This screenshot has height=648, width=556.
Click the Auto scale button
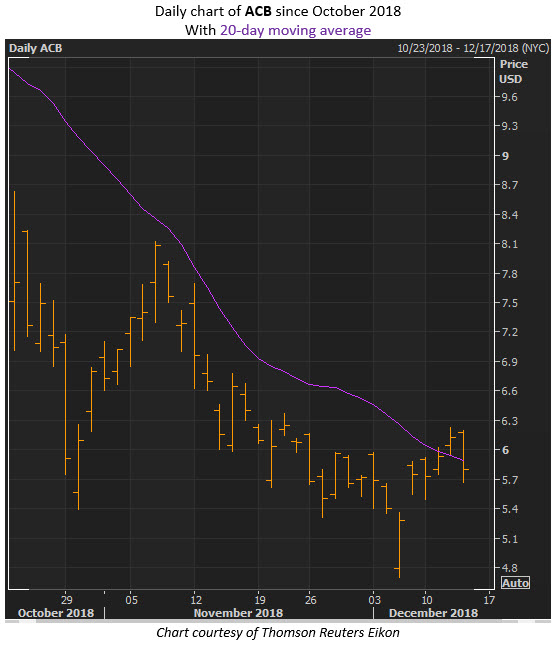pyautogui.click(x=515, y=583)
